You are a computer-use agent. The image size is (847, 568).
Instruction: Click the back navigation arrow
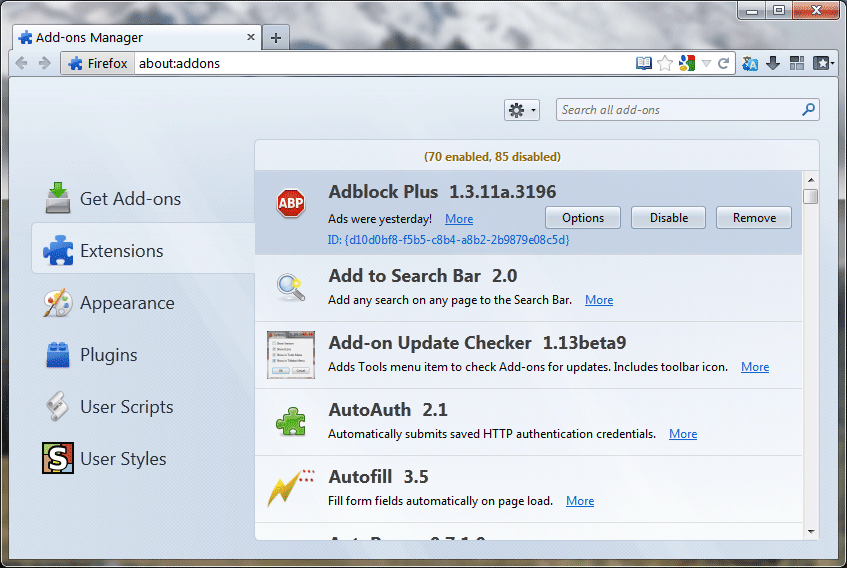(22, 63)
